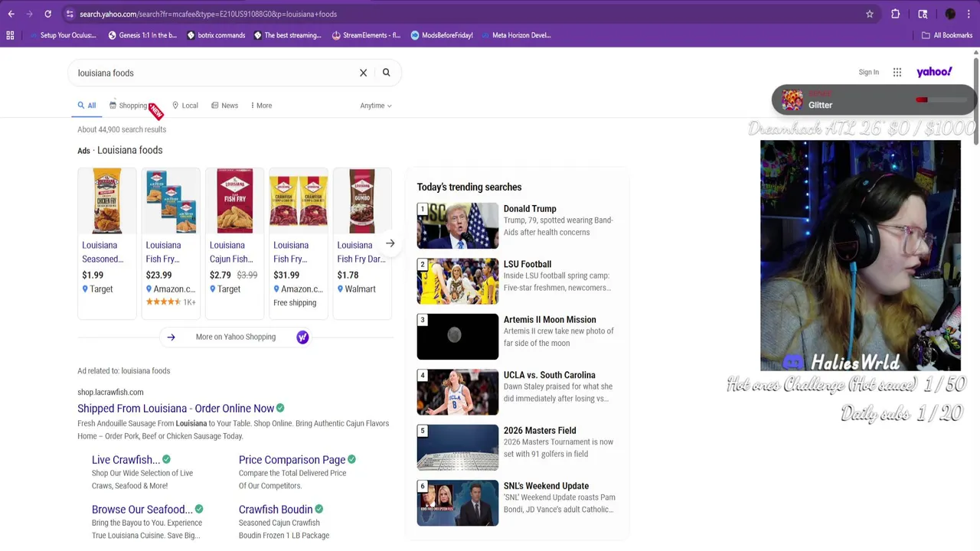Screen dimensions: 980x551
Task: Click the purple Yahoo Shopping badge icon
Action: (302, 337)
